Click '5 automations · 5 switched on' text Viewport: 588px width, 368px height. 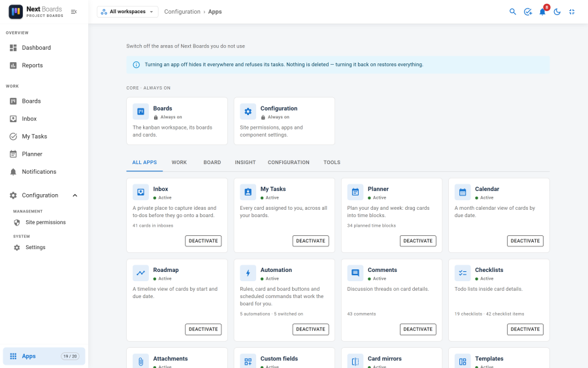[272, 314]
